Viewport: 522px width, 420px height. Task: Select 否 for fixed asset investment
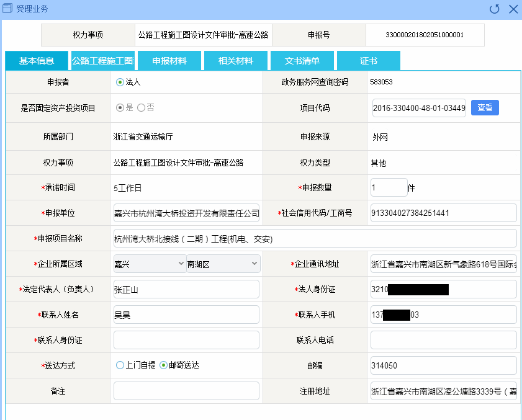tap(141, 108)
